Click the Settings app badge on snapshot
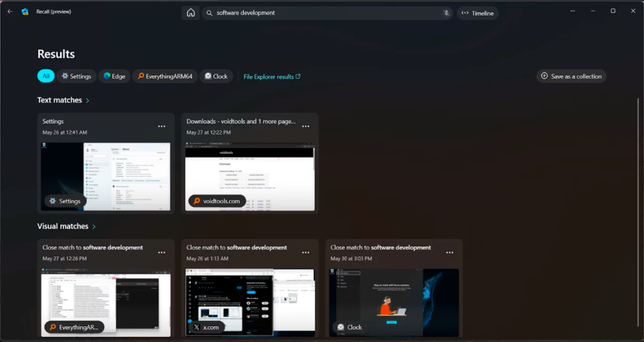This screenshot has height=342, width=644. tap(65, 201)
